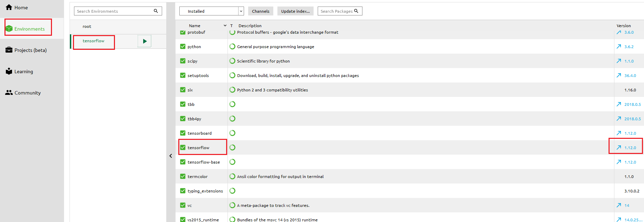Toggle the typing_extensions package checkbox
This screenshot has width=644, height=222.
coord(183,191)
